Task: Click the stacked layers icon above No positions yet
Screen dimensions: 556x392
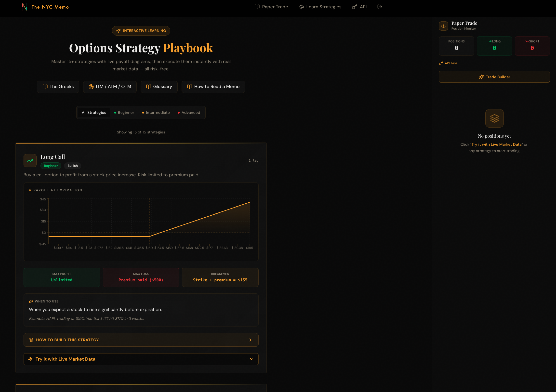Action: (x=494, y=118)
